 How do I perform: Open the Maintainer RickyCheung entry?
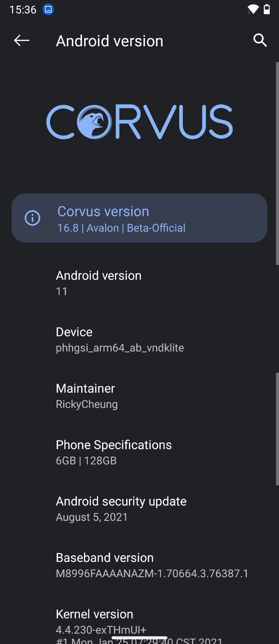pos(139,396)
